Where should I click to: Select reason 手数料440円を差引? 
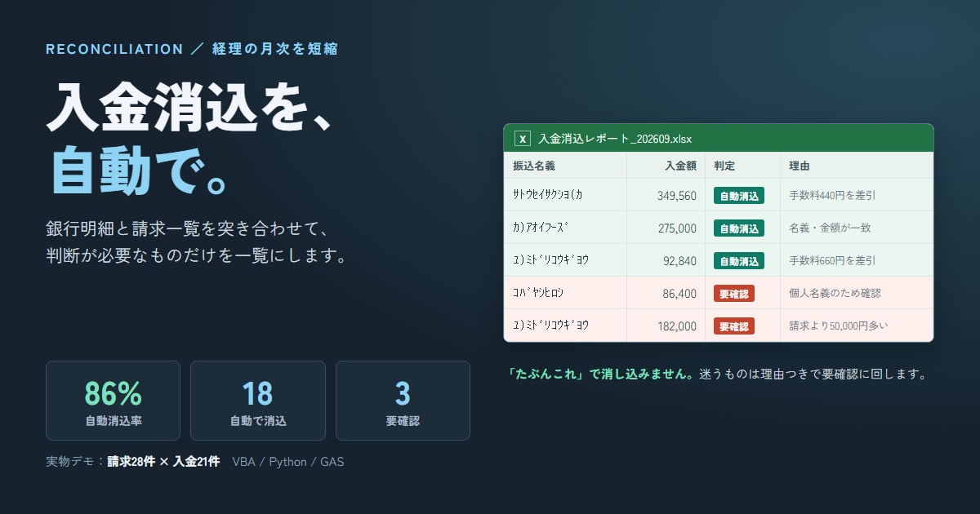click(x=833, y=196)
